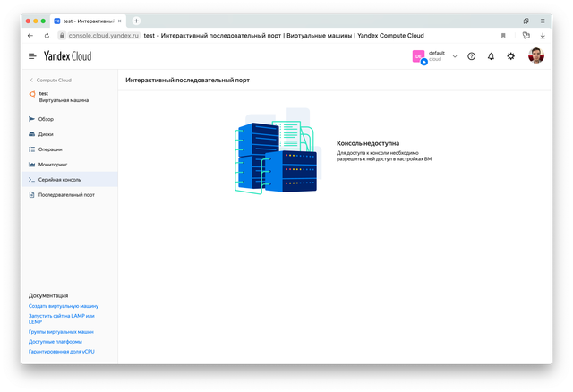Click the browser reload icon
This screenshot has height=392, width=573.
[x=48, y=36]
